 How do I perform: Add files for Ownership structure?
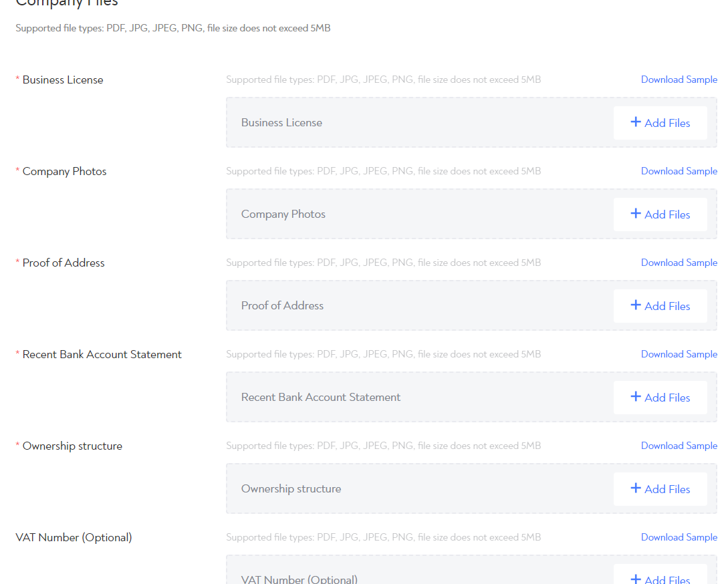pyautogui.click(x=660, y=489)
